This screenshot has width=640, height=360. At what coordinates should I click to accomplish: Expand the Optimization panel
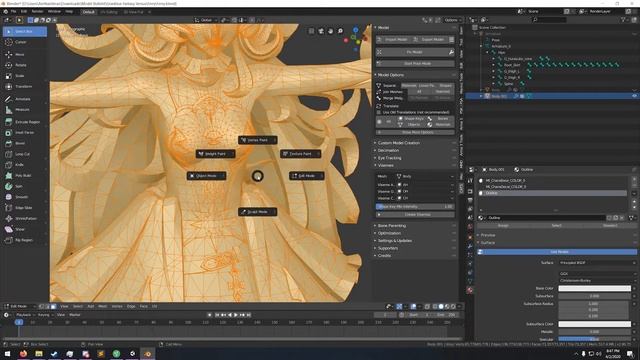pyautogui.click(x=415, y=233)
